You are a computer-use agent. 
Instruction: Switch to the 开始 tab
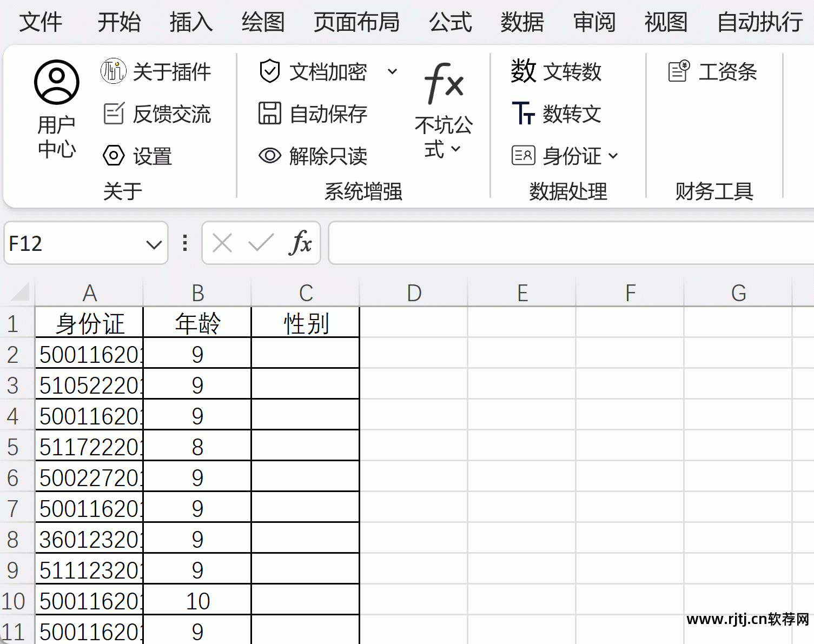tap(119, 22)
